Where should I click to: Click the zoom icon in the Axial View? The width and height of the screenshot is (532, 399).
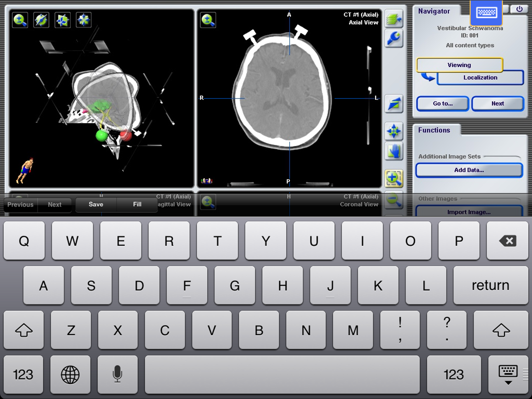(208, 20)
